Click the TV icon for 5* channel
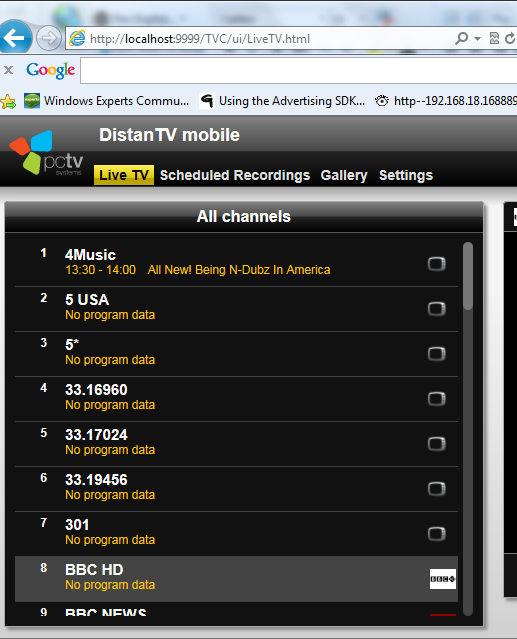Screen dimensions: 517x639 pyautogui.click(x=437, y=353)
